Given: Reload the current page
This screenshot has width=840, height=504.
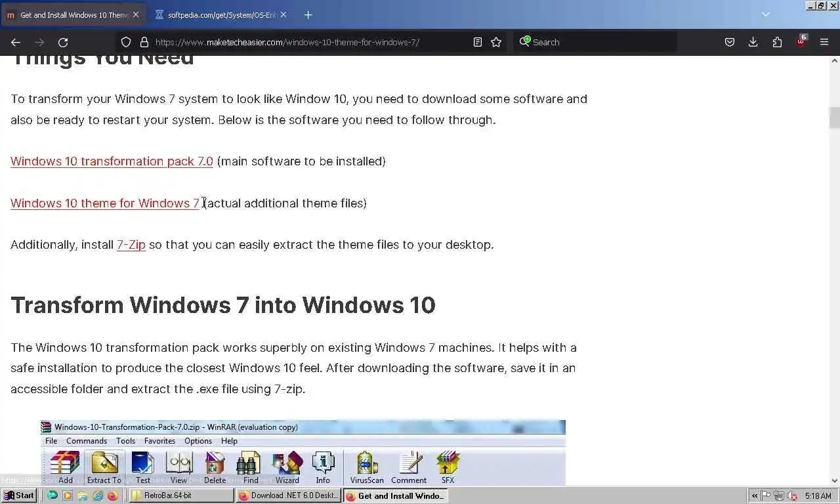Looking at the screenshot, I should [63, 42].
